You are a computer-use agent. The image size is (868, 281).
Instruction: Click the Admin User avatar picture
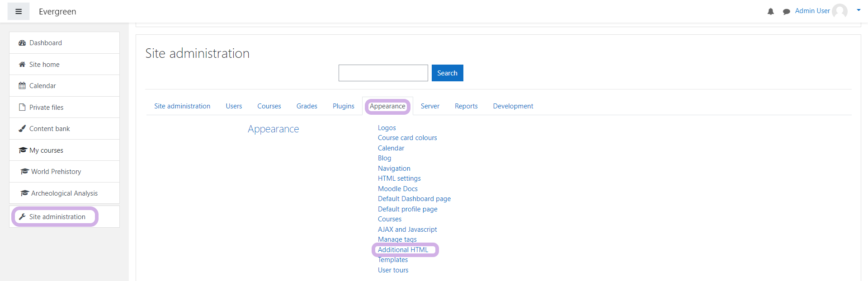[840, 11]
